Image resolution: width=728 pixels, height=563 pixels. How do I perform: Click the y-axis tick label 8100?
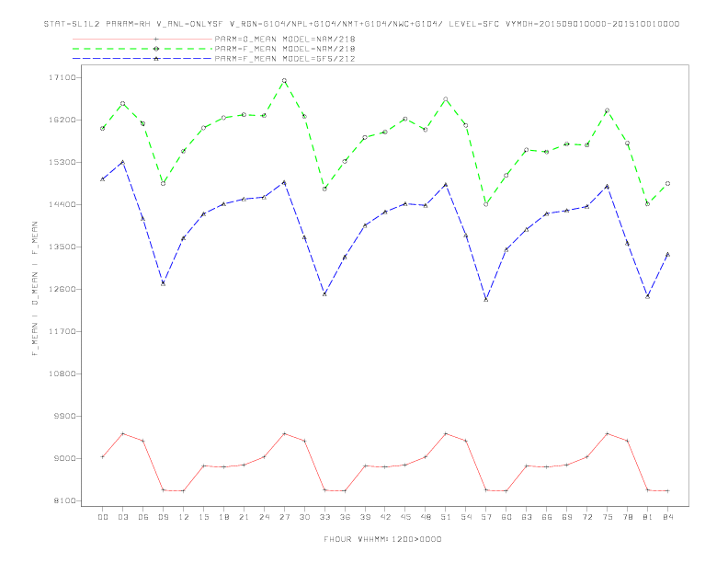coord(65,500)
